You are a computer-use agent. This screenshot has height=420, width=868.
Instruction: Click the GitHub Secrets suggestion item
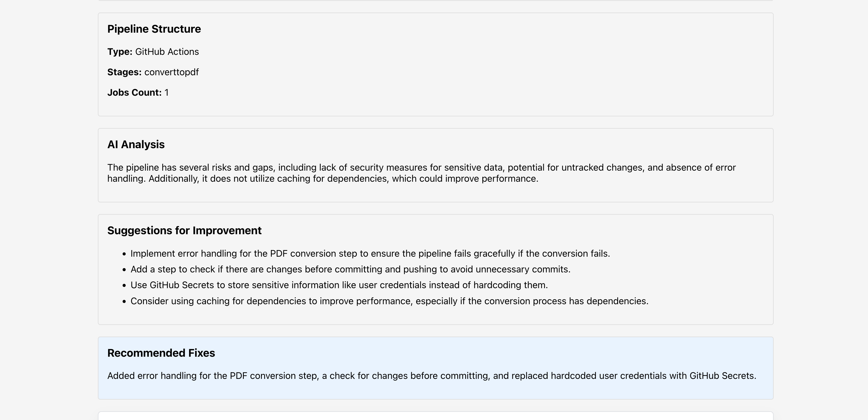coord(339,285)
